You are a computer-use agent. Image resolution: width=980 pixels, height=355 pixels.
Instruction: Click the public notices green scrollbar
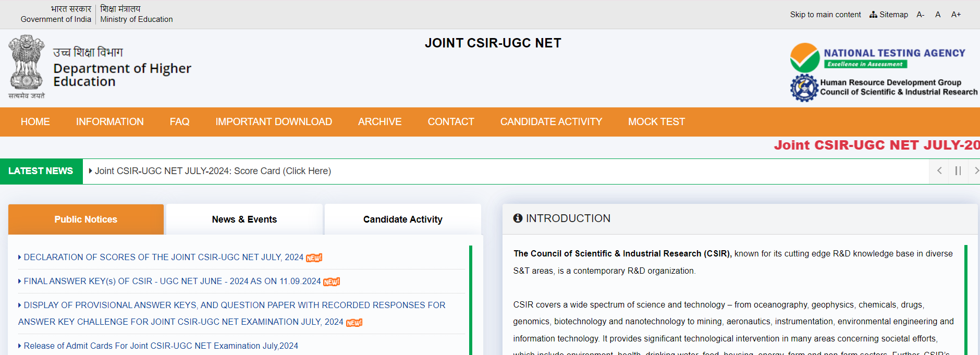point(470,300)
